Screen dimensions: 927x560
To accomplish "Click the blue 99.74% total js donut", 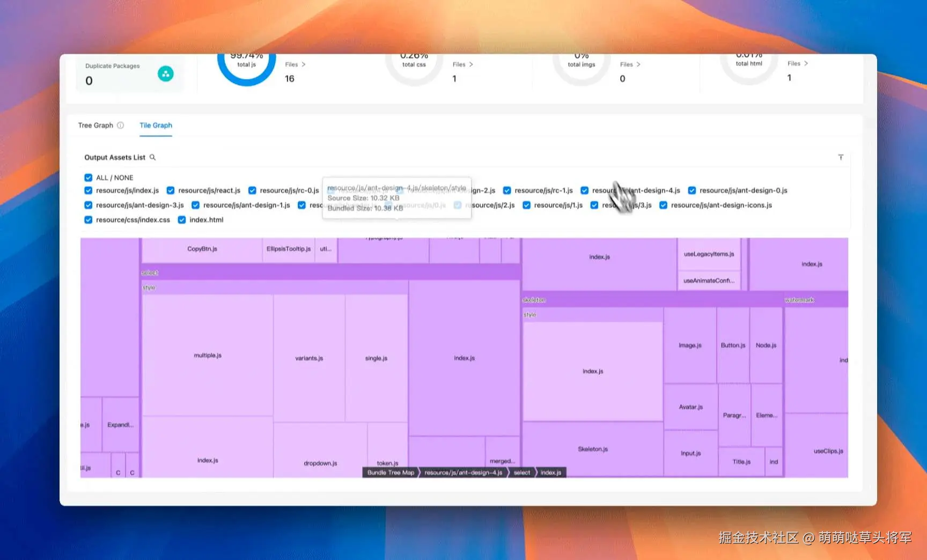I will coord(246,64).
